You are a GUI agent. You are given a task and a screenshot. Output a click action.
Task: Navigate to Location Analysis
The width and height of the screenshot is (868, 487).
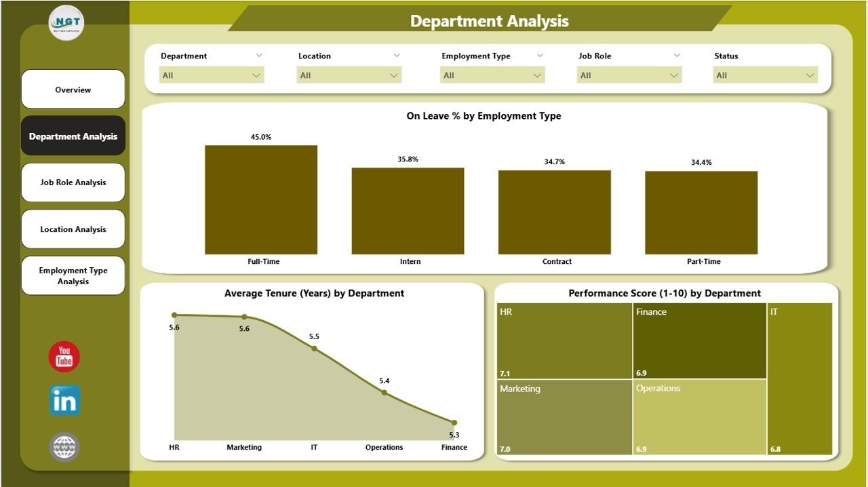73,229
